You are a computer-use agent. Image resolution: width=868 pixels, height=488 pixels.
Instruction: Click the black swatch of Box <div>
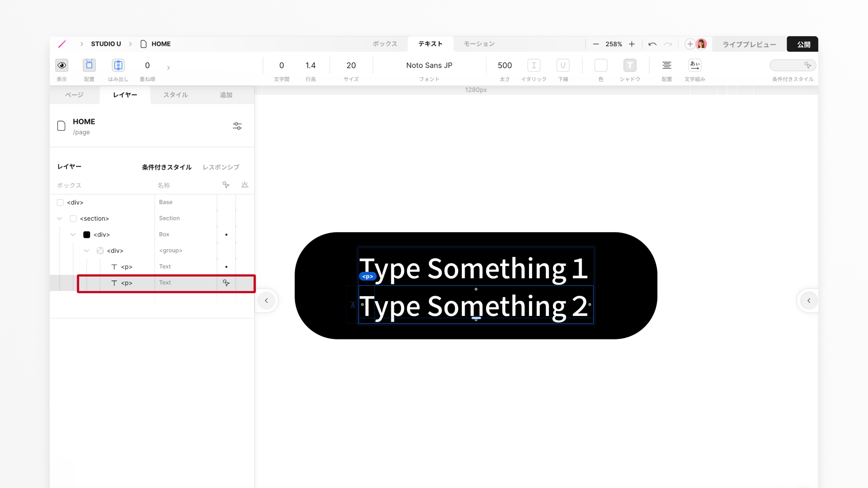(x=86, y=235)
